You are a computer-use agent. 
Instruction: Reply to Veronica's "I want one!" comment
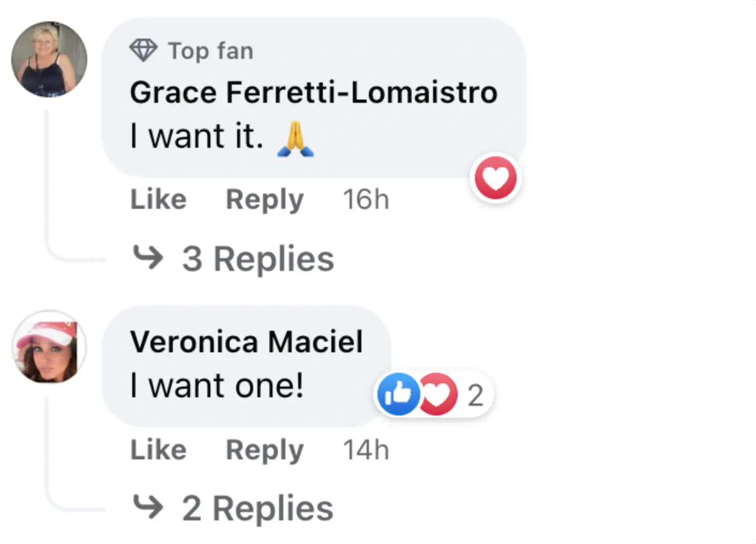(x=264, y=450)
